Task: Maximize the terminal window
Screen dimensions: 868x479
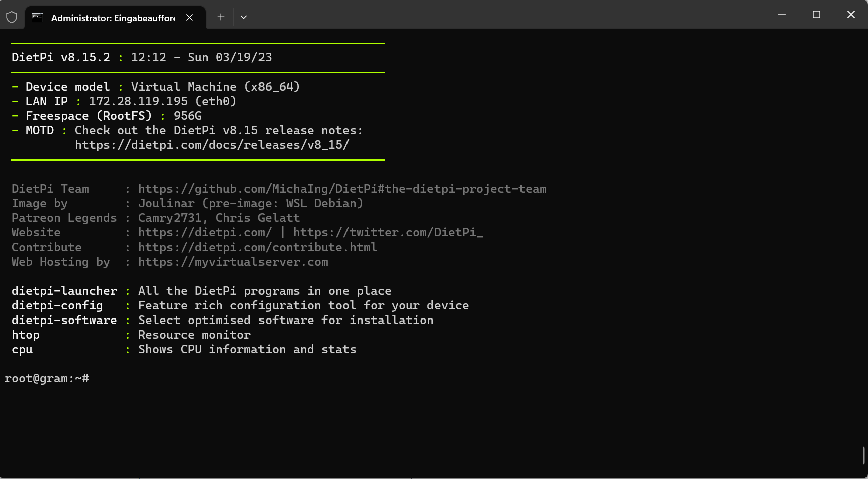Action: pos(816,15)
